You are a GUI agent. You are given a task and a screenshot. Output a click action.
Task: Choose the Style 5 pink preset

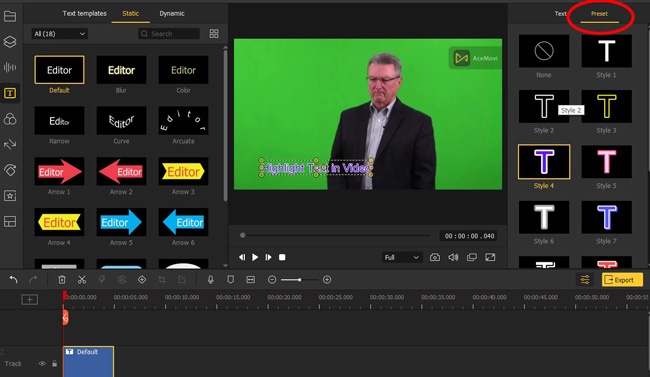point(606,162)
